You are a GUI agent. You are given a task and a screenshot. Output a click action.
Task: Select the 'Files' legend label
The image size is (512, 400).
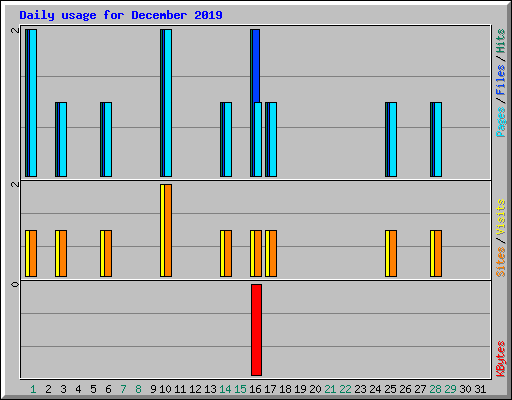pos(500,80)
